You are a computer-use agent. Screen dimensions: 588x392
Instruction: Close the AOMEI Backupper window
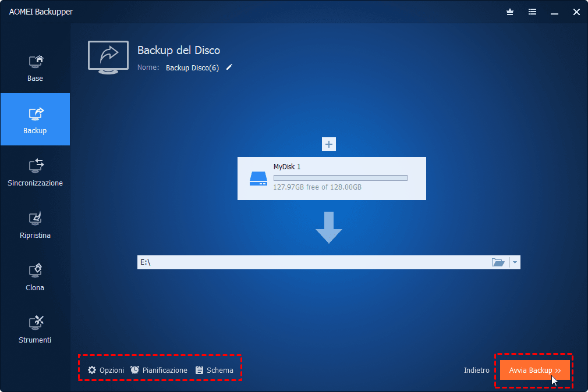(577, 12)
